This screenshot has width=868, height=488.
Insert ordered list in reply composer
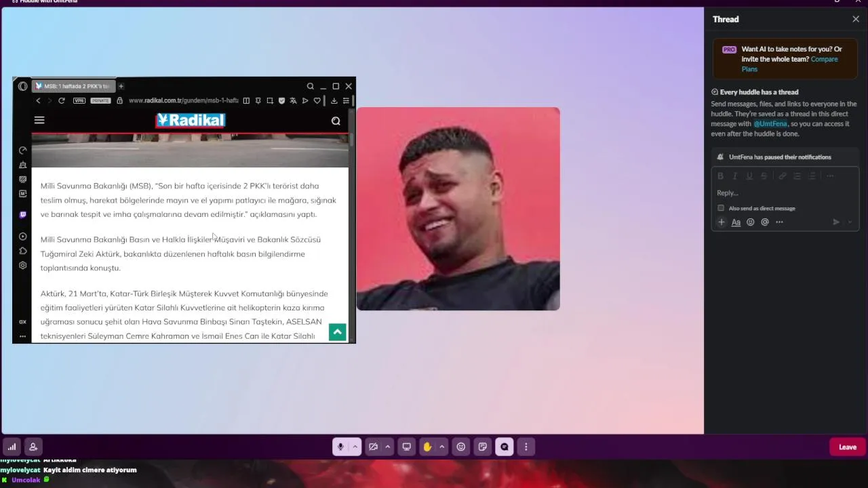797,176
